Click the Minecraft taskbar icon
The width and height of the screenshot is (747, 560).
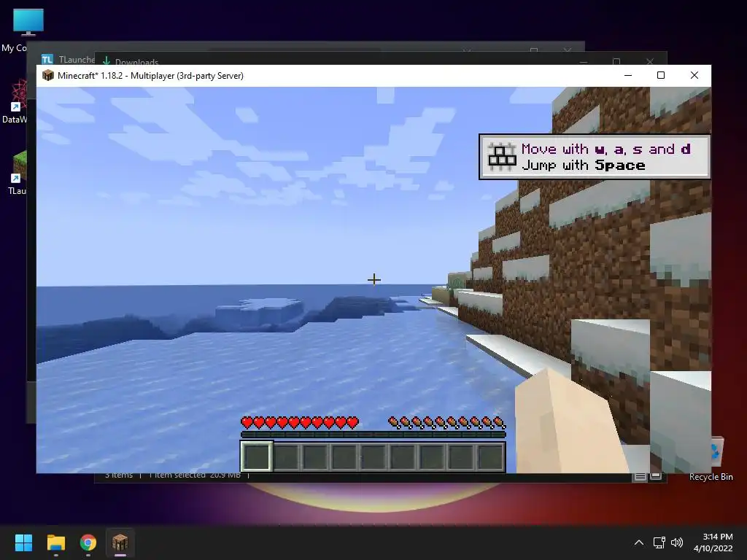click(x=120, y=542)
